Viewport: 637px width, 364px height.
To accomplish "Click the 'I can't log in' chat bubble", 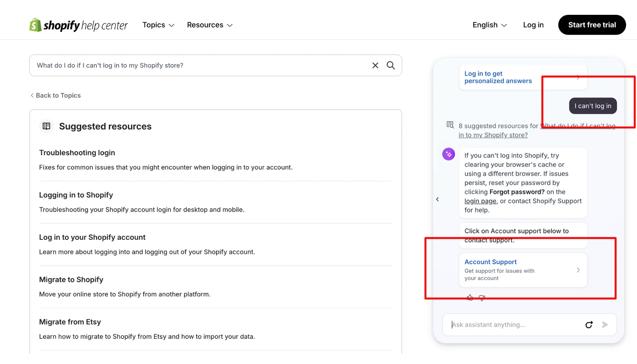I will (x=593, y=106).
